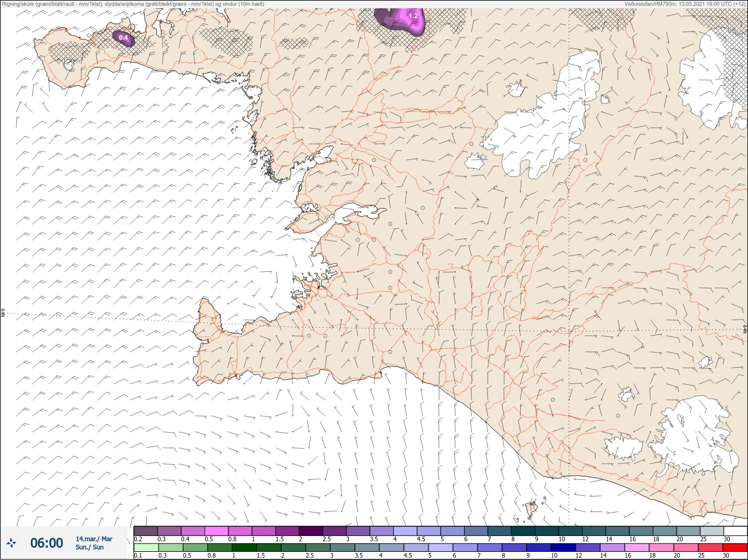Click the '64N' latitude label at the left edge
The width and height of the screenshot is (748, 560).
[3, 314]
